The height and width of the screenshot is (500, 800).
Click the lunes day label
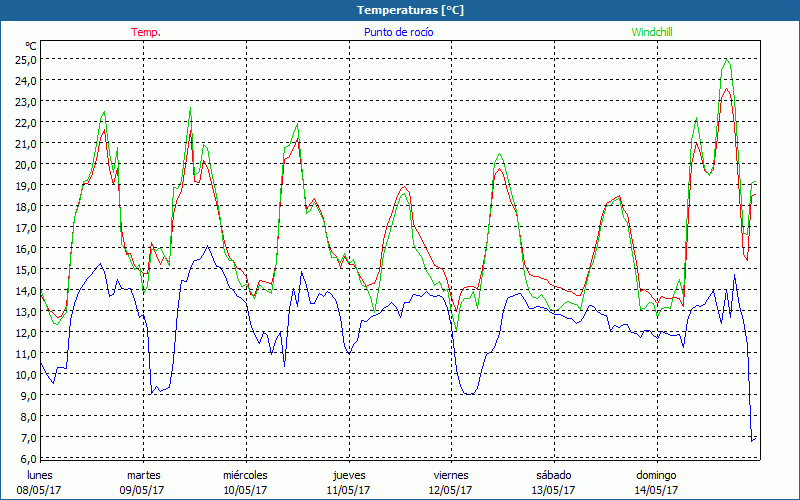pos(40,475)
